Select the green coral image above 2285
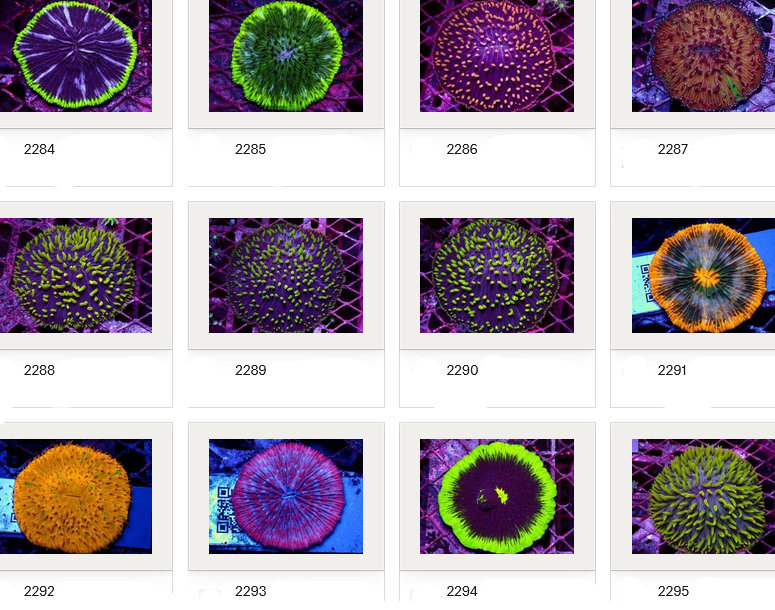The image size is (775, 610). tap(286, 55)
